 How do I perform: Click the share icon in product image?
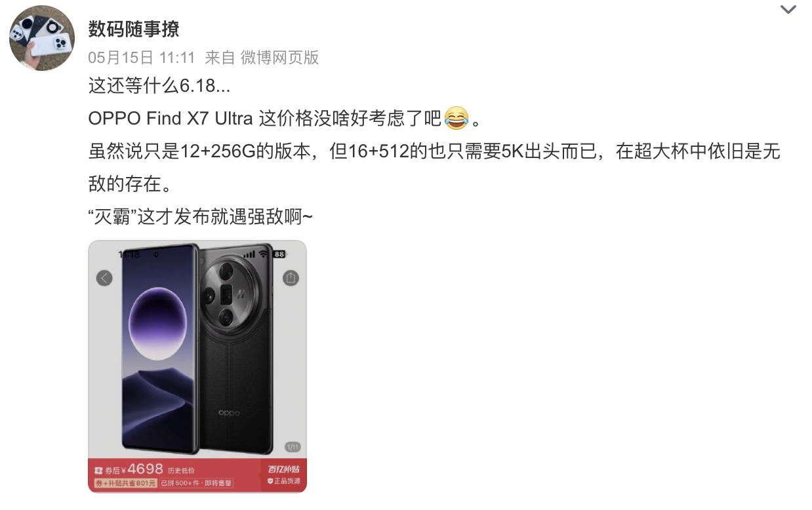pos(291,278)
